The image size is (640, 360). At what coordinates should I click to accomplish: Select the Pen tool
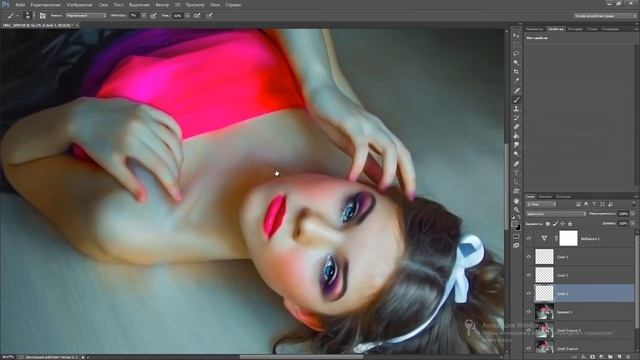516,164
